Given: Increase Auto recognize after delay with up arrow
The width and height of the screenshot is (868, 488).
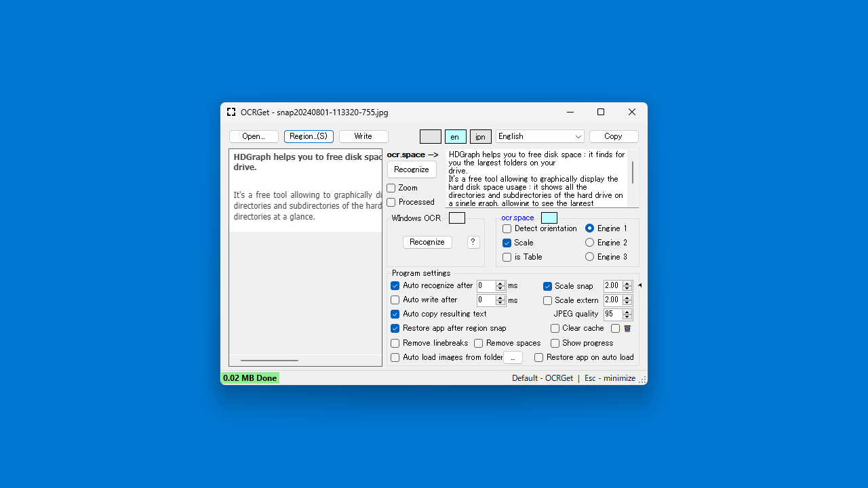Looking at the screenshot, I should [501, 283].
